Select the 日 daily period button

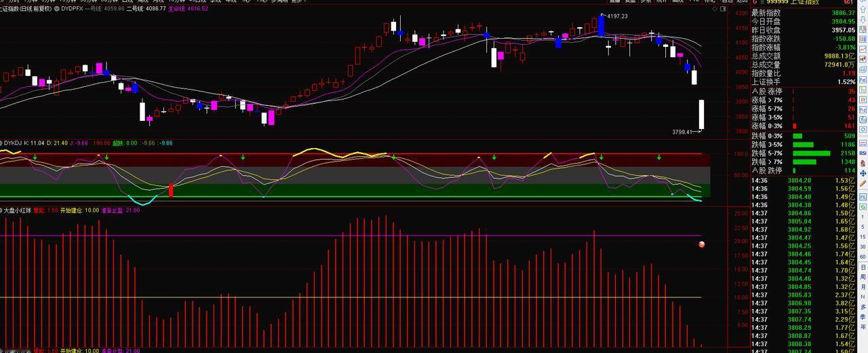click(x=863, y=267)
